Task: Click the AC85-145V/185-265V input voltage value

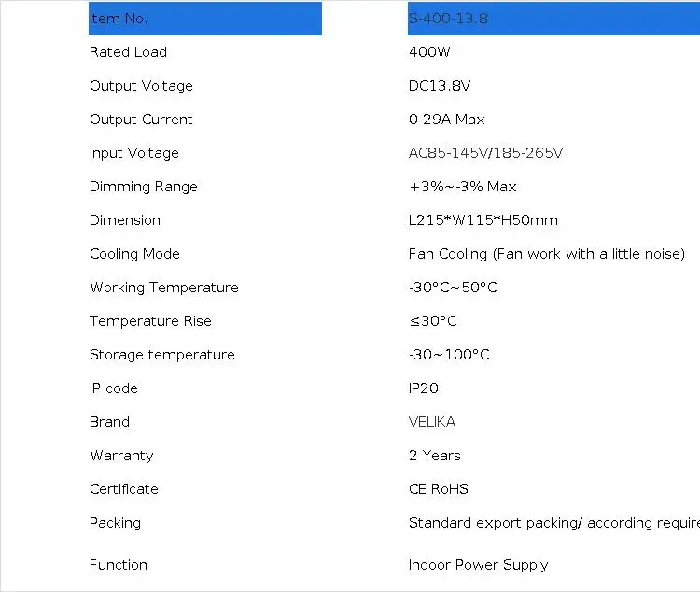Action: point(485,153)
